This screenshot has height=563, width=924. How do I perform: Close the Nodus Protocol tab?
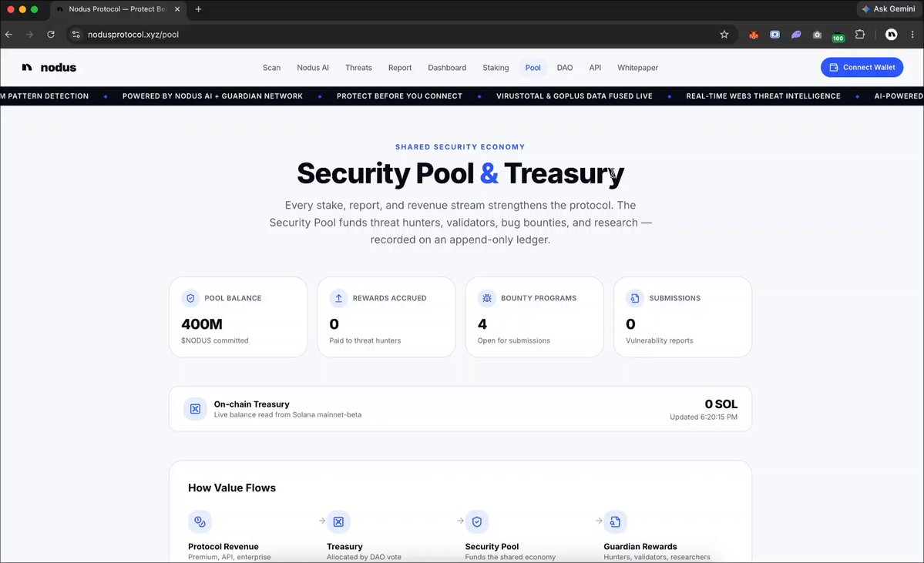click(x=177, y=9)
